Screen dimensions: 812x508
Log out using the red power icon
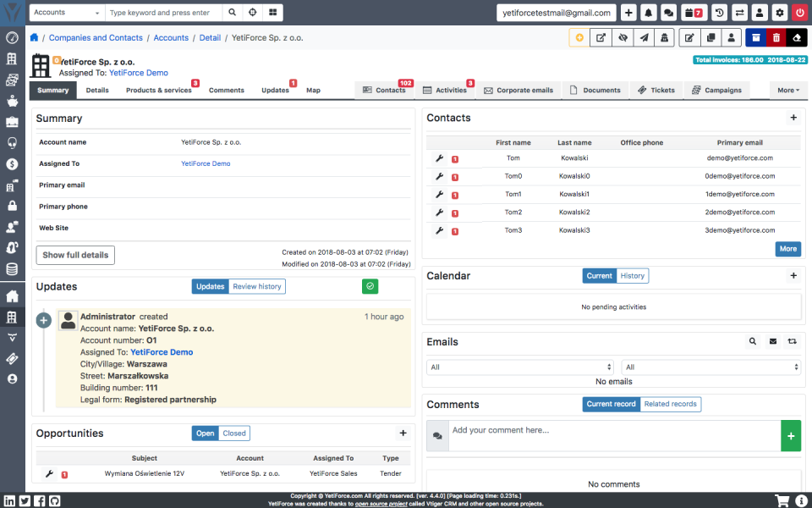click(800, 13)
